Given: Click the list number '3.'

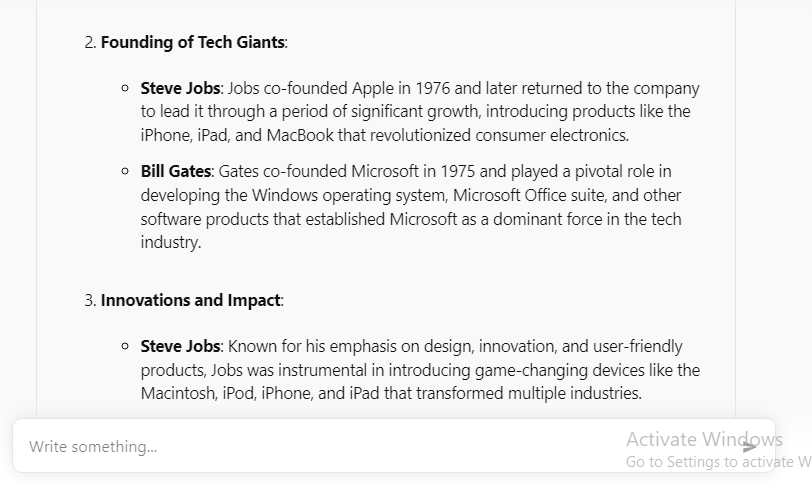Looking at the screenshot, I should pos(91,300).
